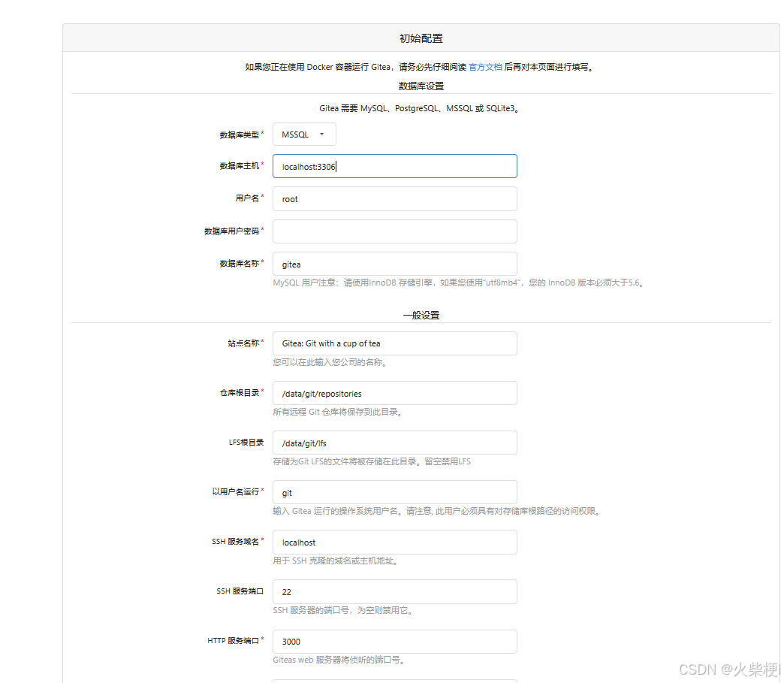Screen dimensions: 784x683
Task: Focus the 仓库根目录 path field
Action: coord(394,393)
